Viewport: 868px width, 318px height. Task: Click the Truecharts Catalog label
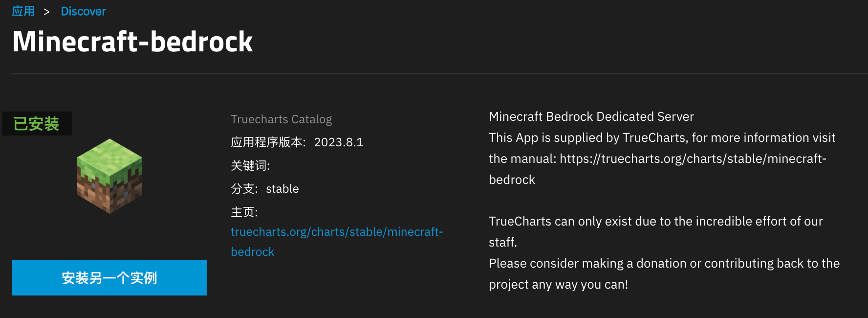click(281, 119)
